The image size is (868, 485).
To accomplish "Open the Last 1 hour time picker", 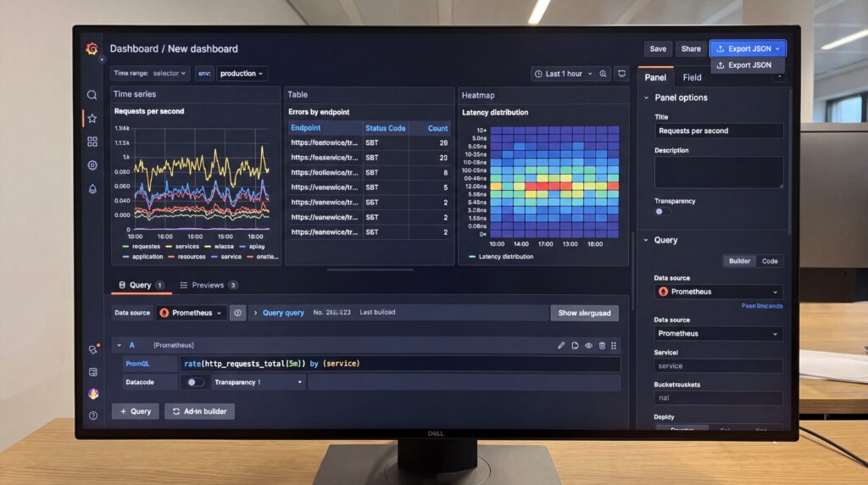I will pyautogui.click(x=563, y=74).
